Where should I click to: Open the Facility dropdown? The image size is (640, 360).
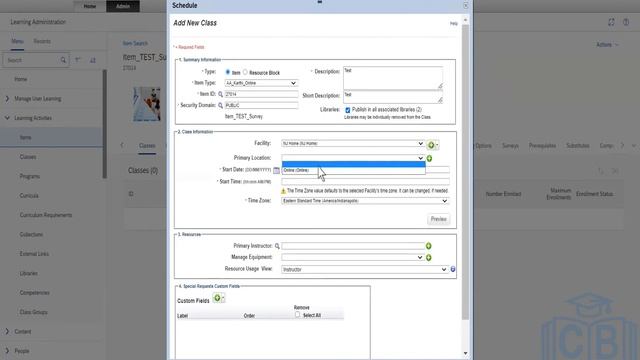[x=353, y=143]
